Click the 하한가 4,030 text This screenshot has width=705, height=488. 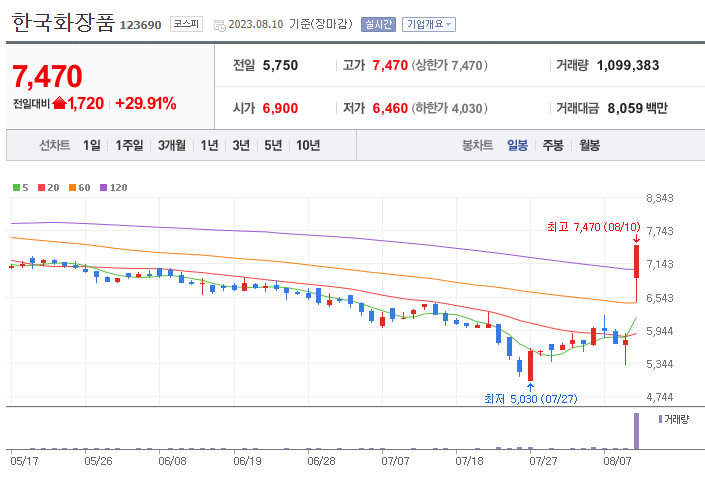coord(450,108)
